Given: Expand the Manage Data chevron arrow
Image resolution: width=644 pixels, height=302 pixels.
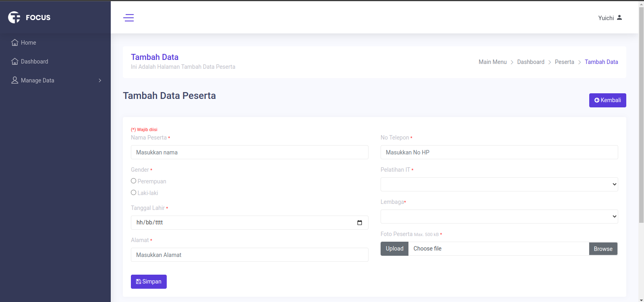Looking at the screenshot, I should [100, 80].
